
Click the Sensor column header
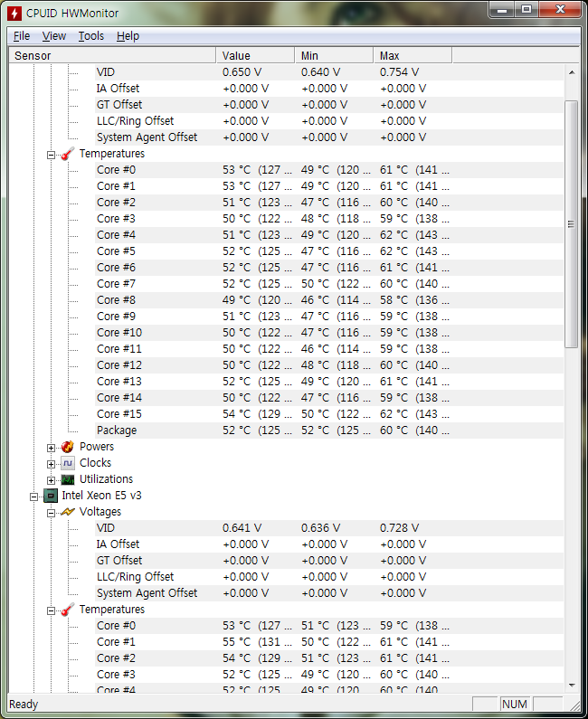coord(112,55)
